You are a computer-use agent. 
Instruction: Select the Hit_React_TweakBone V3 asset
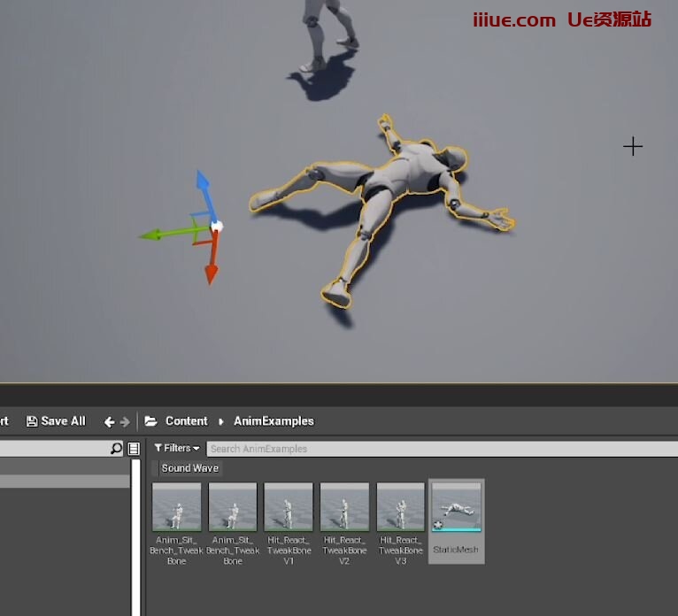(x=401, y=508)
